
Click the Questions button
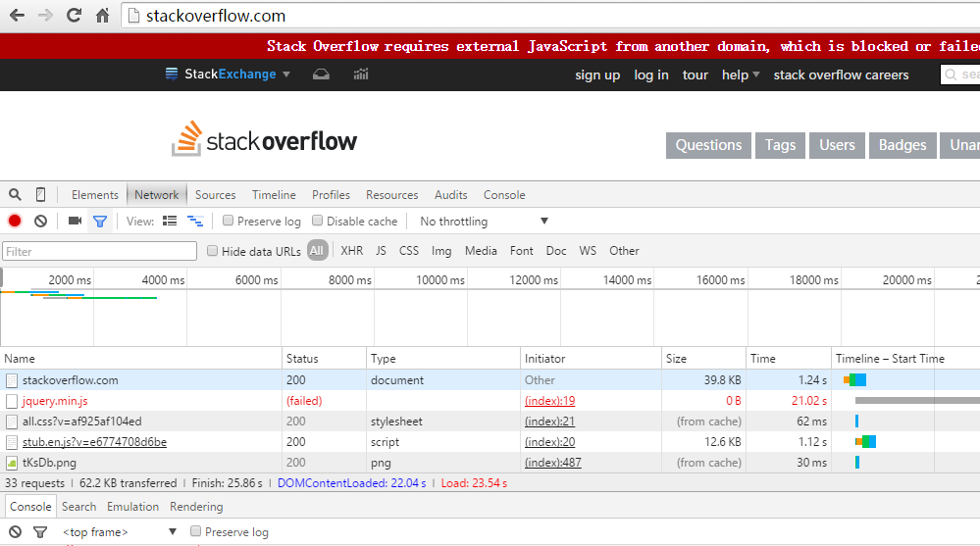pyautogui.click(x=708, y=145)
